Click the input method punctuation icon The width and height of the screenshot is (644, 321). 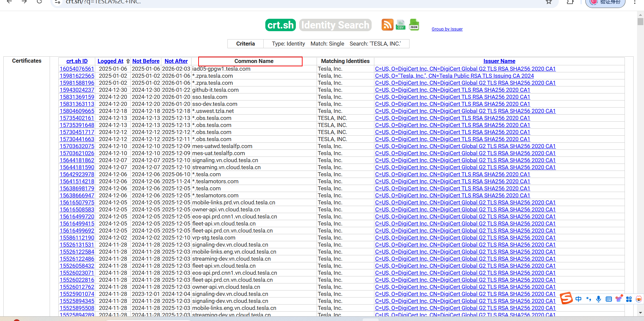point(589,299)
